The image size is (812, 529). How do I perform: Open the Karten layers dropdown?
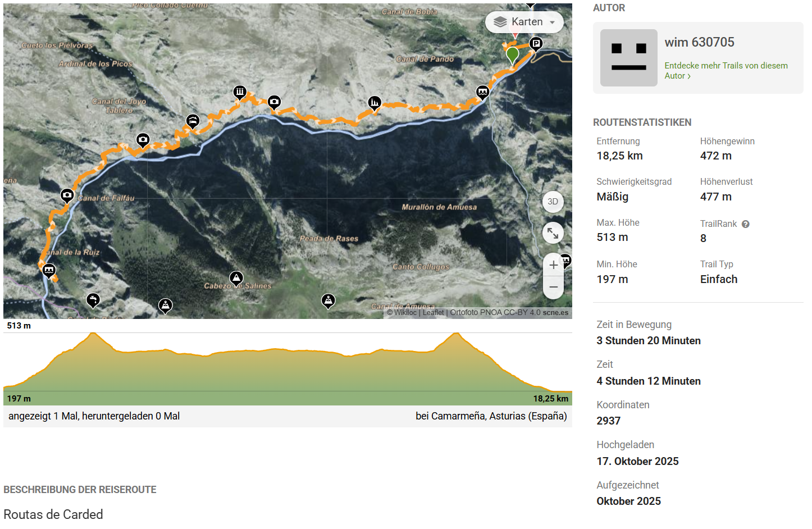pos(524,22)
